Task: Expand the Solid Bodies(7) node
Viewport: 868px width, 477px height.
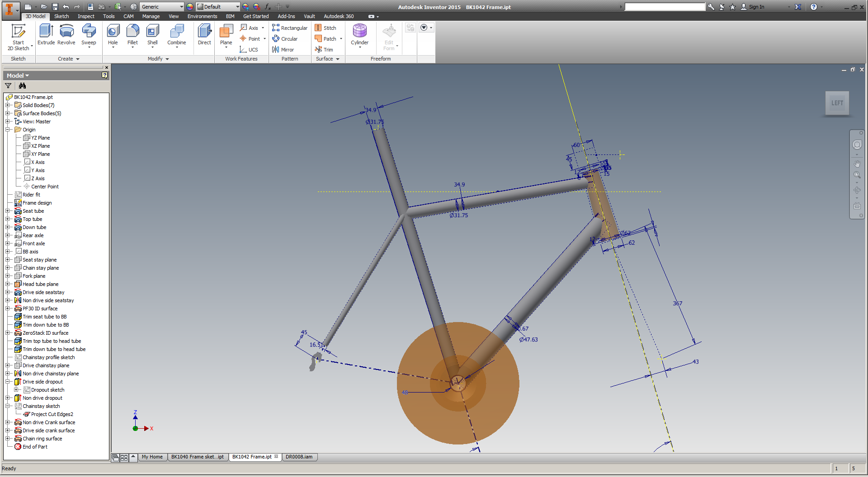Action: pyautogui.click(x=8, y=105)
